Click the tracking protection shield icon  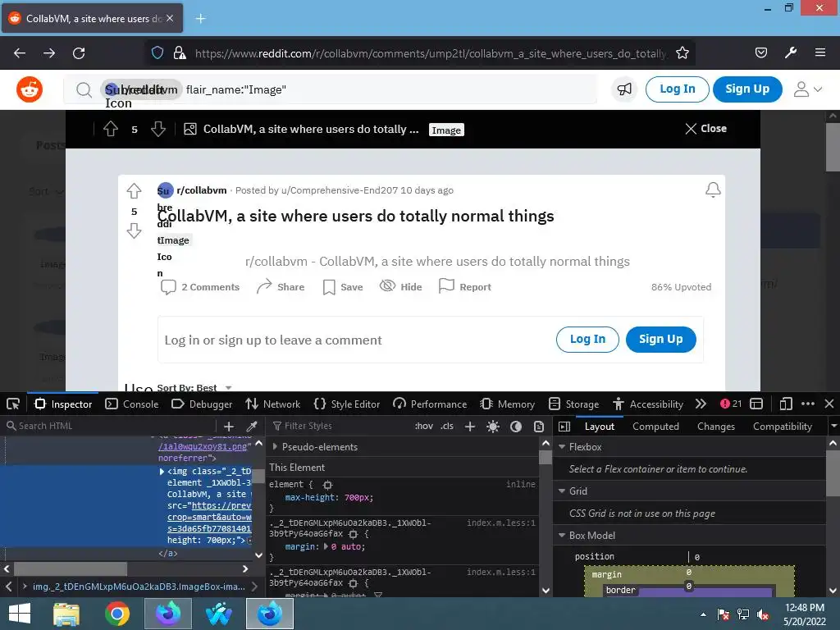[157, 52]
